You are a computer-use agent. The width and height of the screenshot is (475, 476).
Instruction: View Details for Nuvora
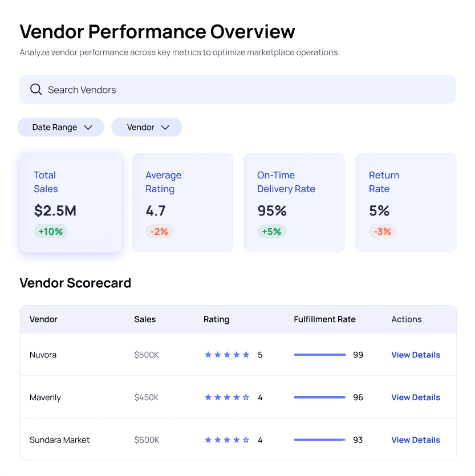(415, 355)
